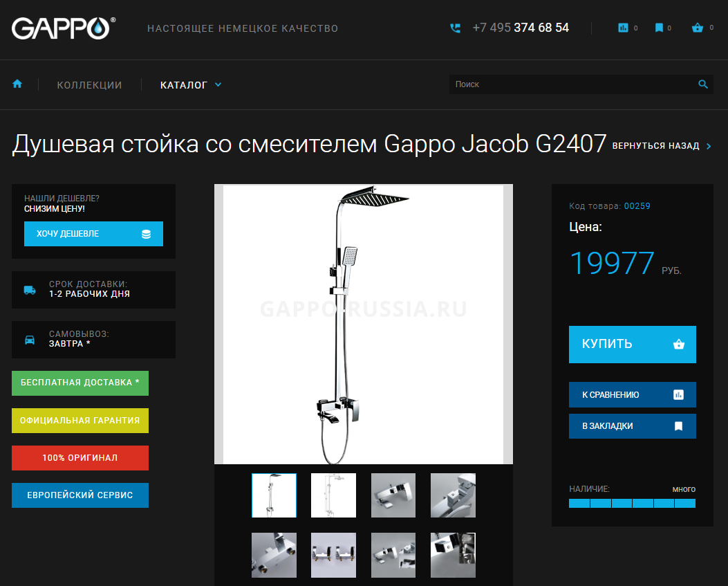
Task: Open the shopping basket icon in header
Action: click(697, 28)
